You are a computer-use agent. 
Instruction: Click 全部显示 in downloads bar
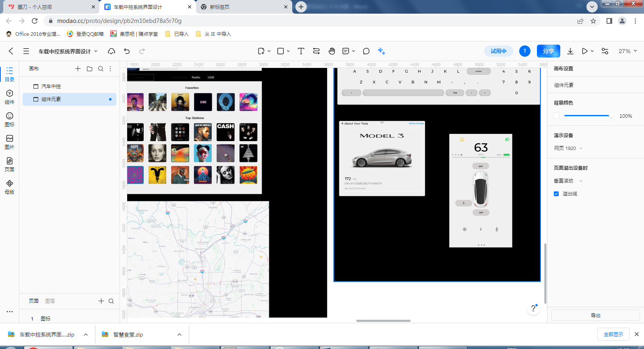click(x=613, y=335)
